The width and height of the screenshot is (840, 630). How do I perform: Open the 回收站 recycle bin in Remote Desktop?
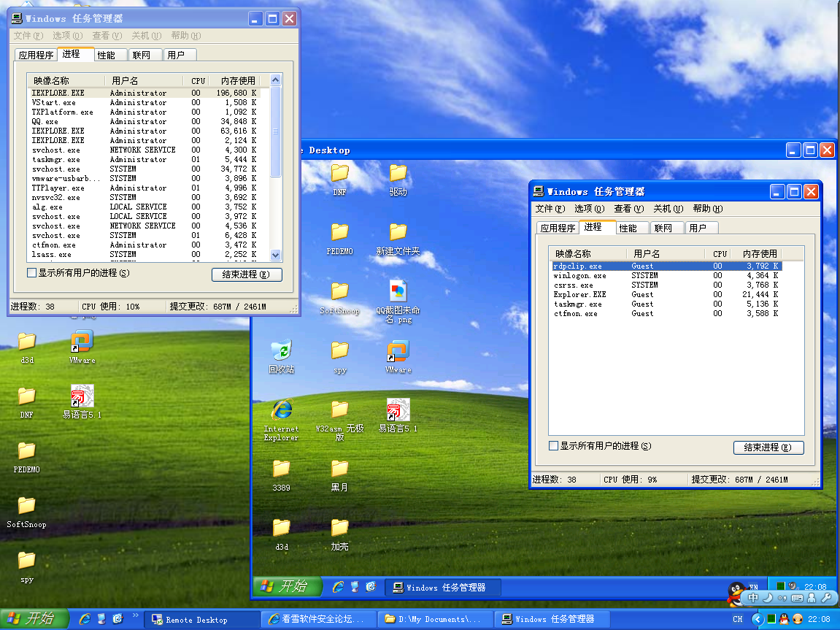click(x=281, y=356)
